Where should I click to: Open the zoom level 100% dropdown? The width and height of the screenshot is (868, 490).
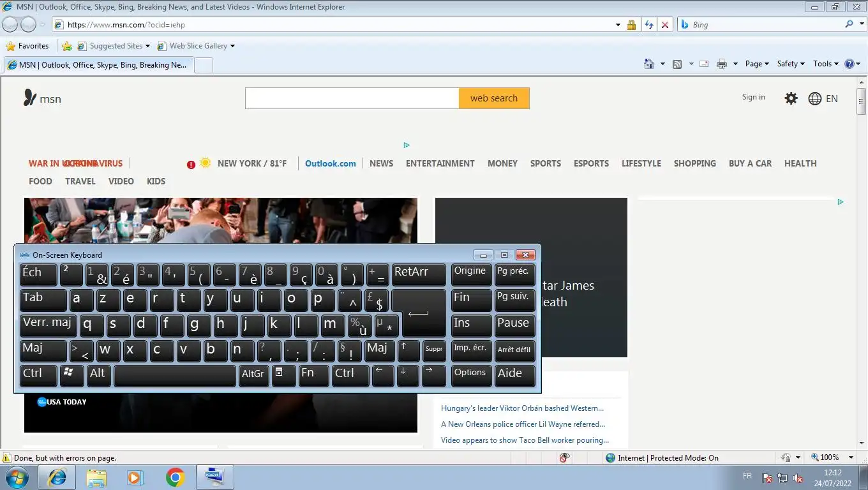(x=851, y=457)
